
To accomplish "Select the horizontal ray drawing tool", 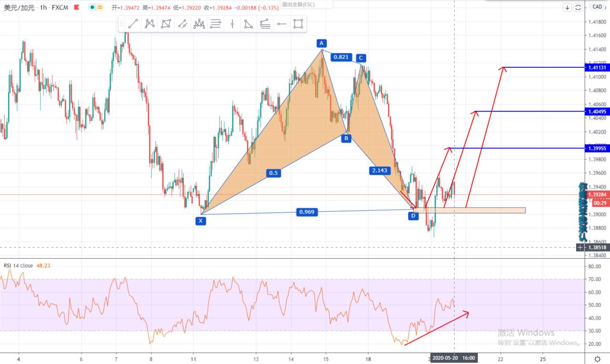I will pos(282,24).
